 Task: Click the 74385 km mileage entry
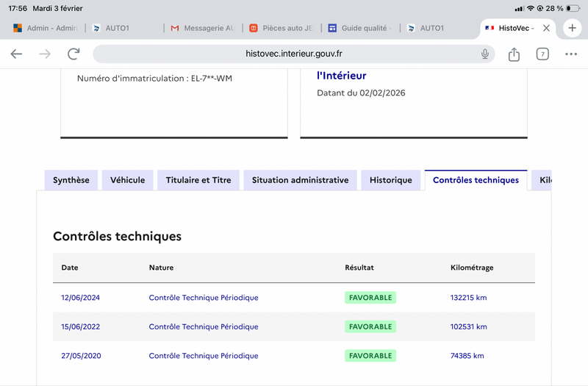467,356
